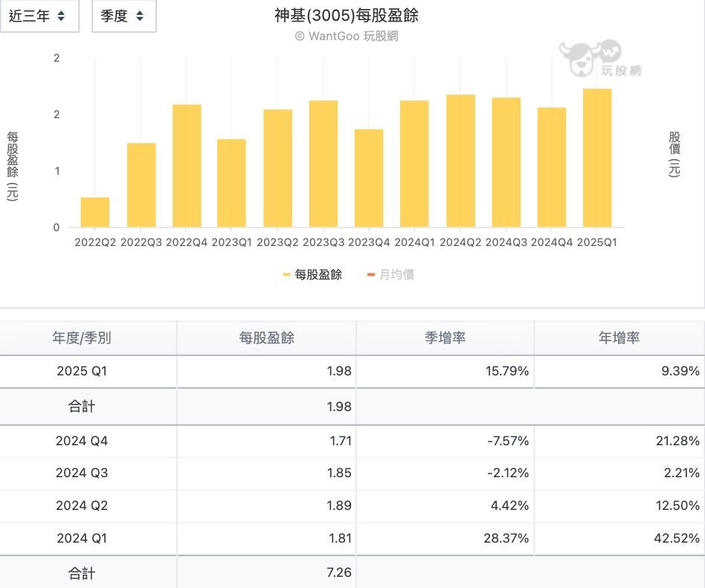The height and width of the screenshot is (588, 705).
Task: Click the 1.89 EPS value
Action: click(x=339, y=505)
